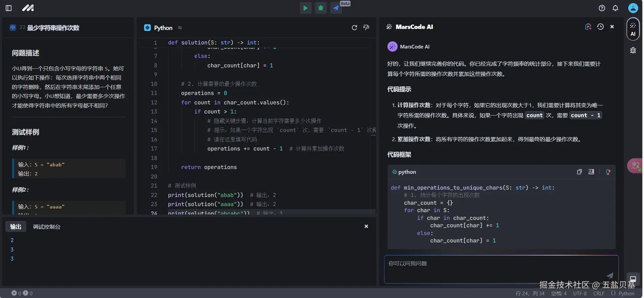Insert code block into editor
644x298 pixels.
pyautogui.click(x=591, y=172)
